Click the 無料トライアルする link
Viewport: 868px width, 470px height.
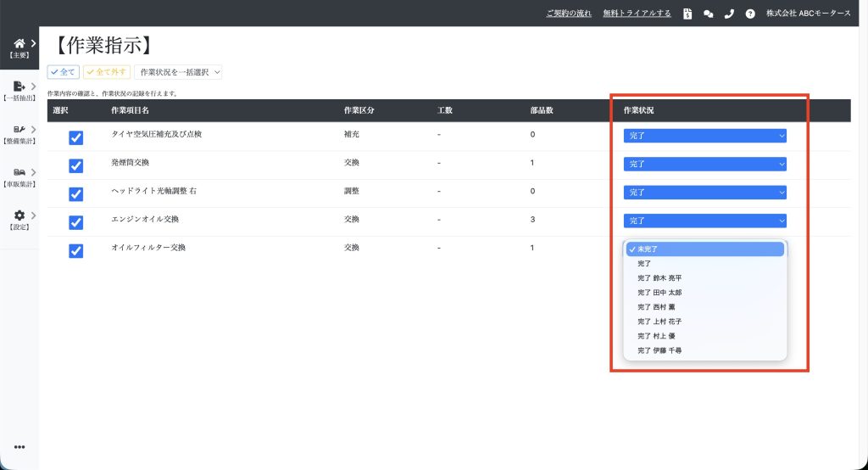point(637,14)
